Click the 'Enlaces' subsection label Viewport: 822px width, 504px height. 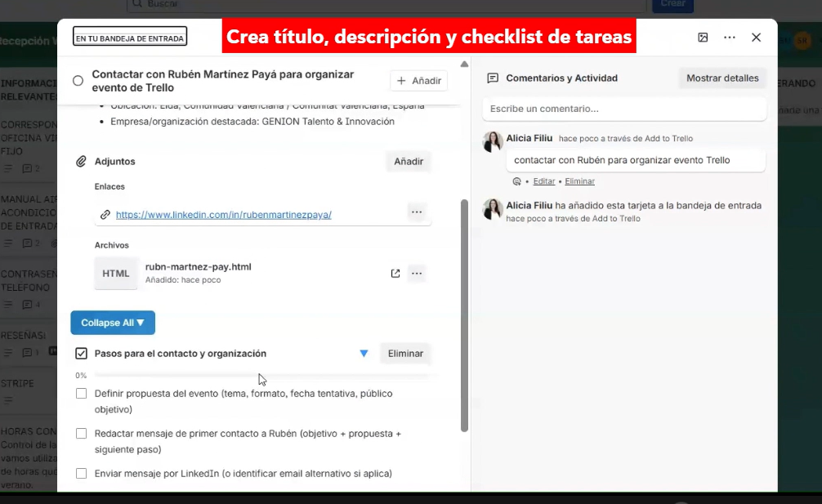[x=109, y=186]
